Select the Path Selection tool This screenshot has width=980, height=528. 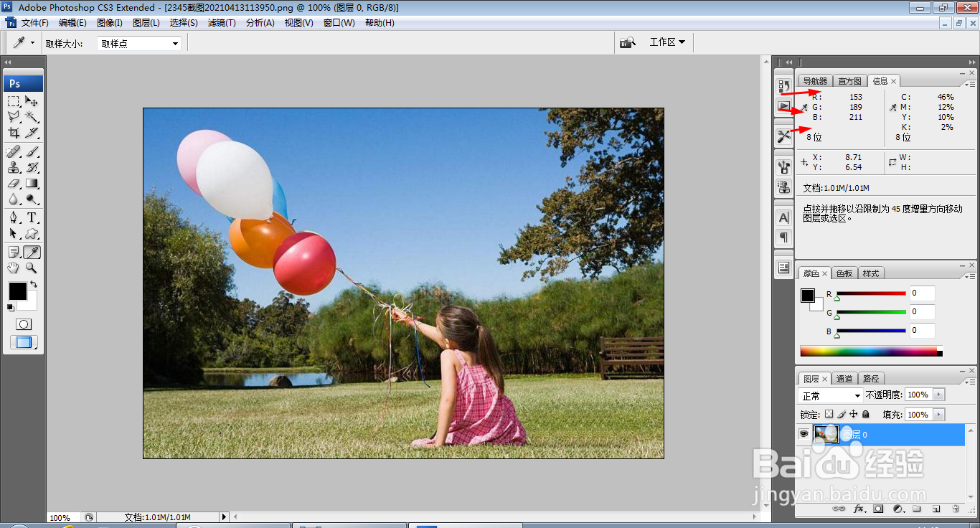[x=14, y=234]
